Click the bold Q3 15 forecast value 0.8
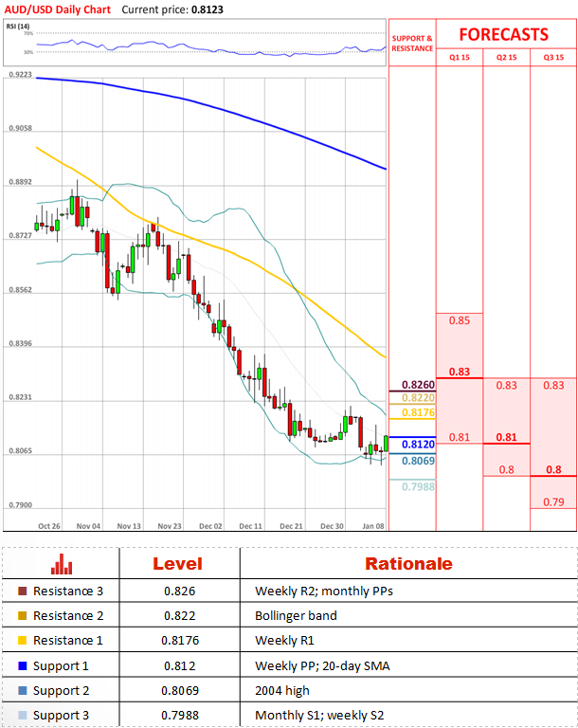Screen dimensions: 578x728 [554, 469]
